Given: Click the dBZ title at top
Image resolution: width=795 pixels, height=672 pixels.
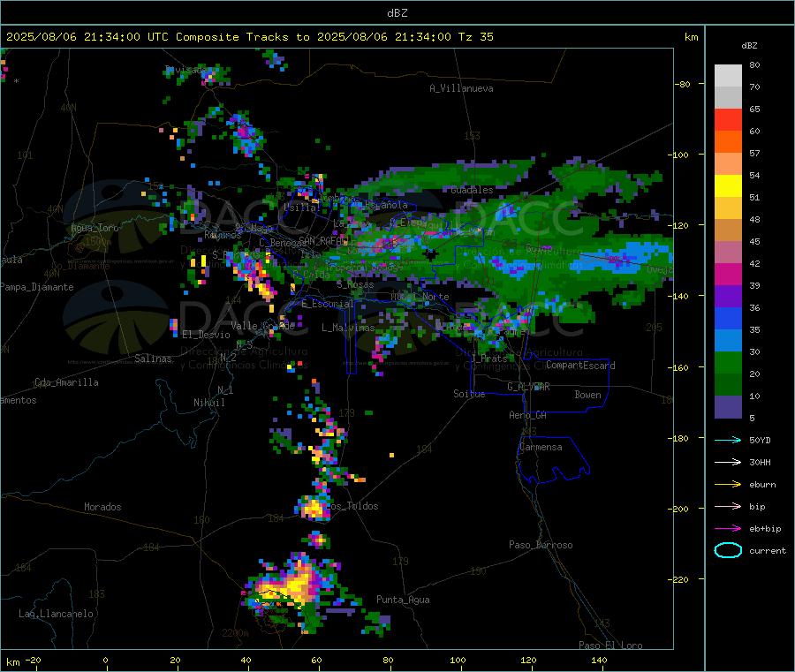Looking at the screenshot, I should tap(397, 13).
